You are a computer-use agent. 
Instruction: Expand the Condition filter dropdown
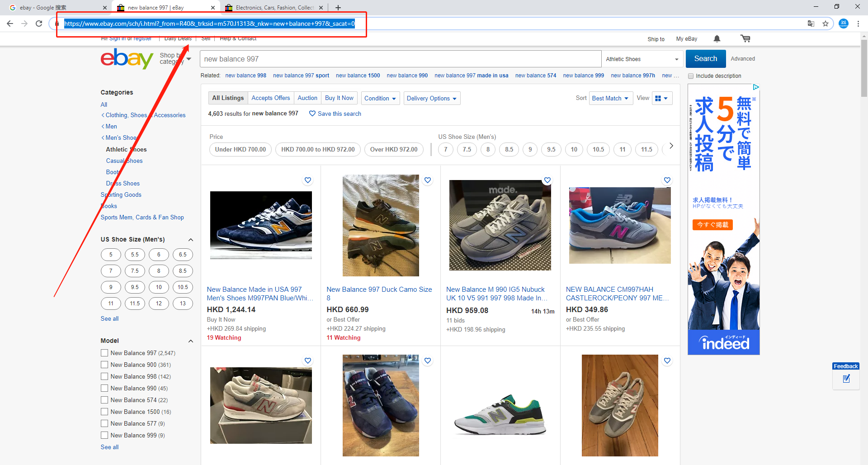(x=380, y=98)
